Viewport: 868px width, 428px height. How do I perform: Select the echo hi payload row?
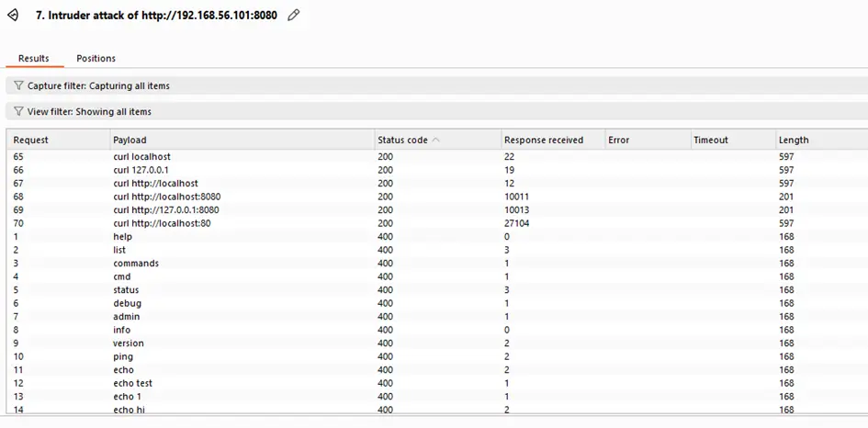tap(437, 410)
